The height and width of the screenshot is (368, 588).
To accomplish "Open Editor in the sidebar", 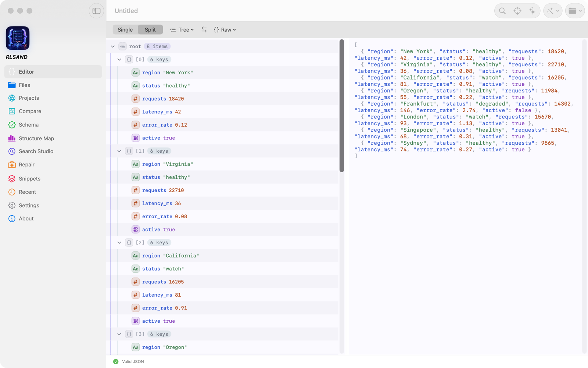I will click(53, 72).
